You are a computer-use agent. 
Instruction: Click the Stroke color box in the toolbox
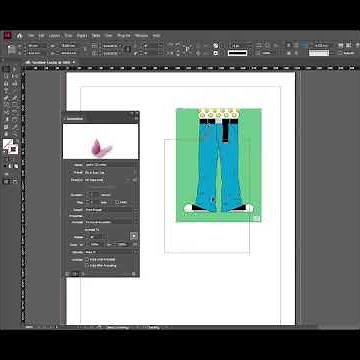[13, 149]
